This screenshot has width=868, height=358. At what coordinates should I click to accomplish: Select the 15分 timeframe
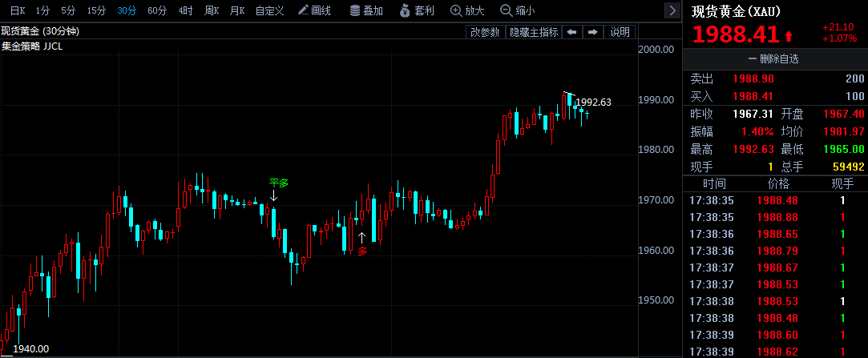(96, 10)
